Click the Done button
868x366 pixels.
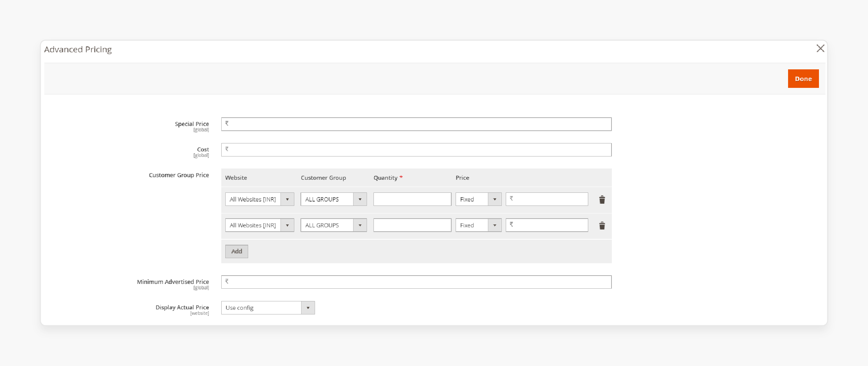coord(803,78)
